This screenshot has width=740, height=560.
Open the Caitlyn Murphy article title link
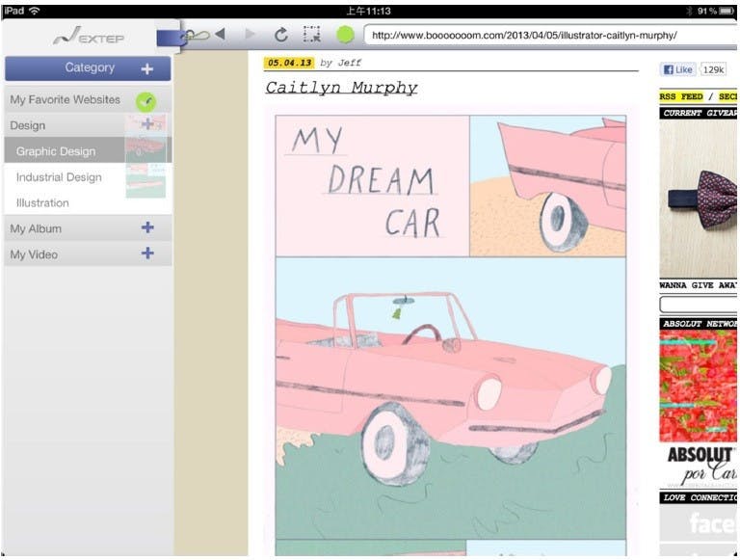(341, 88)
